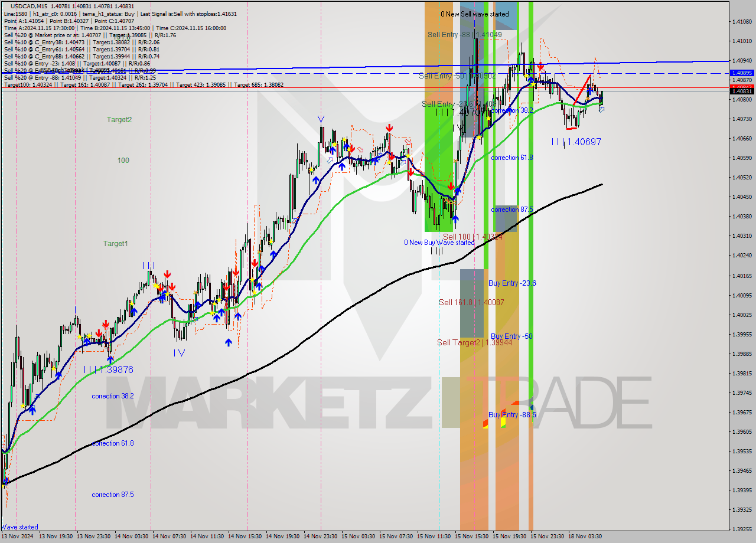Click the '14 Nov 07:30' time axis label
The image size is (756, 543).
point(170,537)
